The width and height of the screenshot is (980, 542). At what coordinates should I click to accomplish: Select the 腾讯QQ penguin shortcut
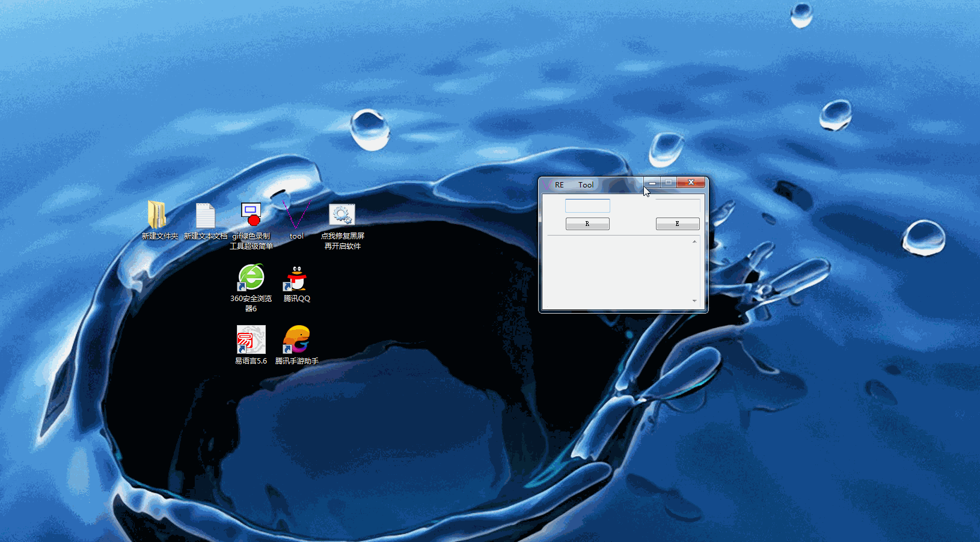[x=296, y=278]
